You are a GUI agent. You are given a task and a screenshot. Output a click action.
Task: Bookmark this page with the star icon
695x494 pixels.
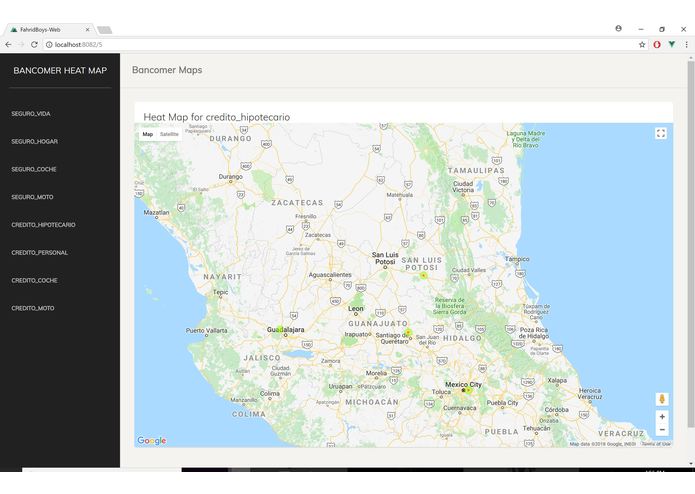point(641,44)
